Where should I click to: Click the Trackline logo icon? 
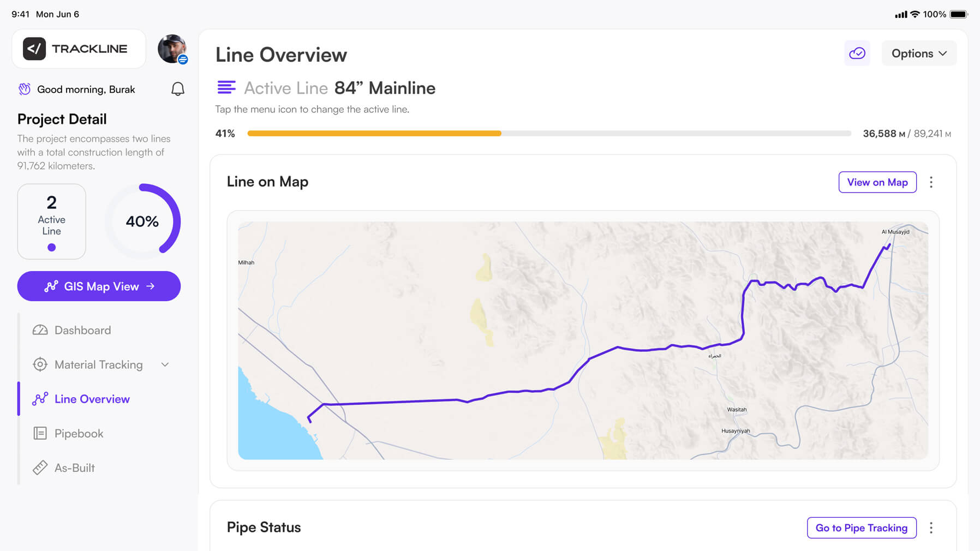[x=34, y=49]
